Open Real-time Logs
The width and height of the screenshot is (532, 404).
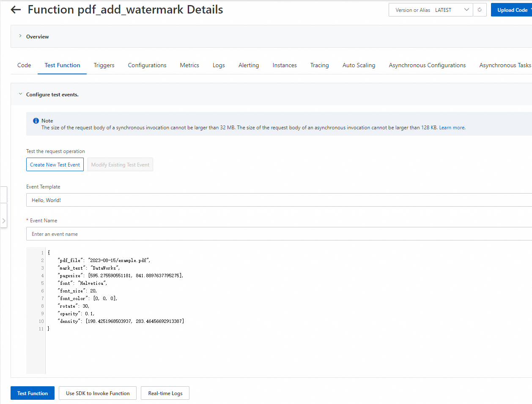pos(165,393)
